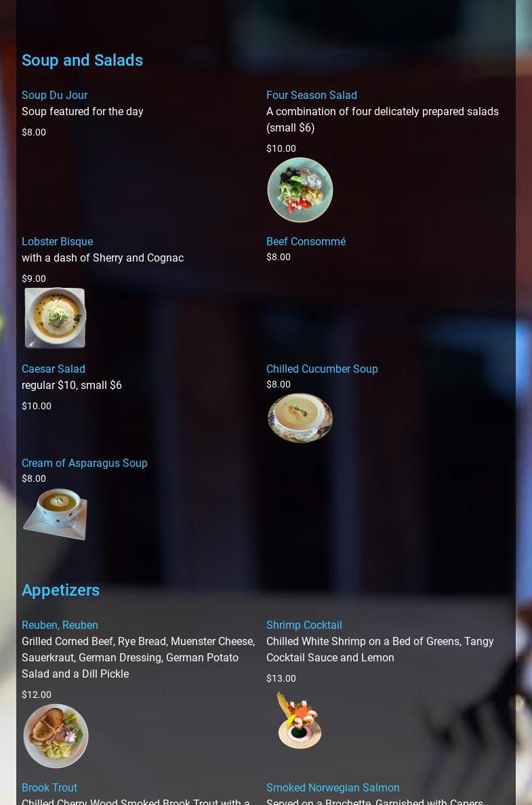View the Lobster Bisque image

tap(55, 318)
